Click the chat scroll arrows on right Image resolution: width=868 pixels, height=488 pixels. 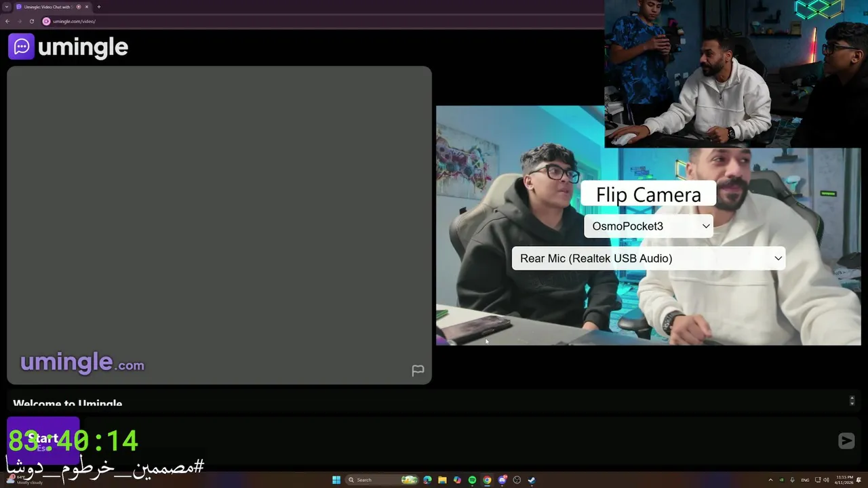pyautogui.click(x=852, y=401)
